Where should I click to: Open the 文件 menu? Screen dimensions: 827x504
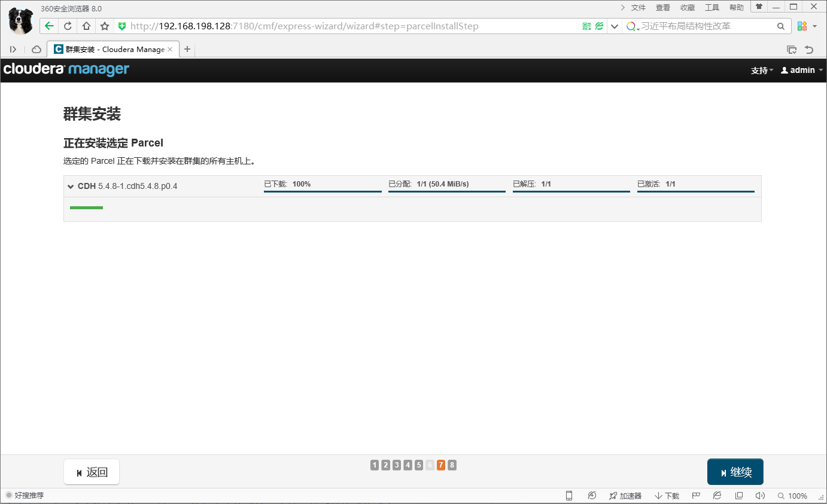[x=639, y=8]
